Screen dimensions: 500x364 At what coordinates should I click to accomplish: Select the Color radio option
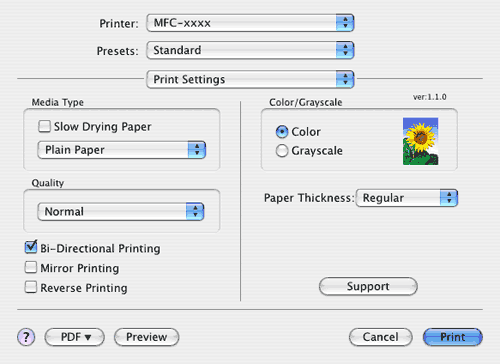[x=282, y=132]
